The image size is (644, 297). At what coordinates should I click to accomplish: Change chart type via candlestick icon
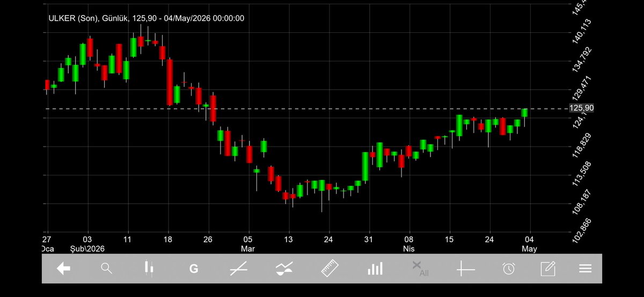(x=149, y=269)
